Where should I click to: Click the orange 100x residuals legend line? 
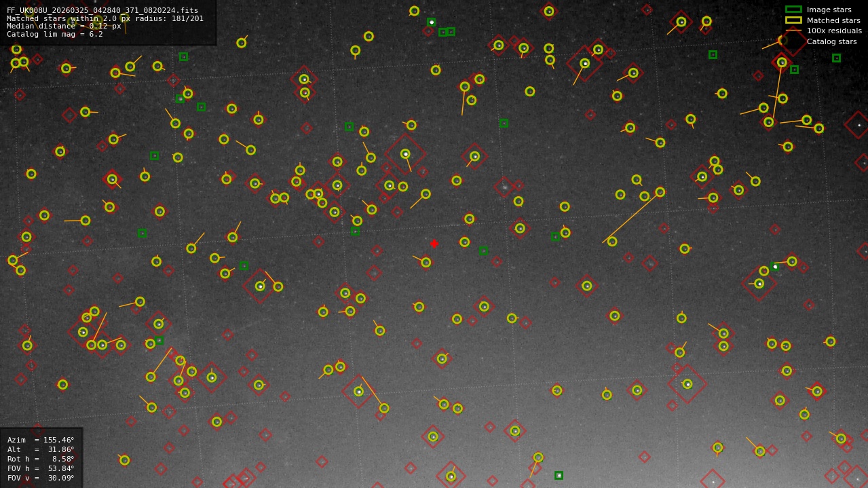pos(793,31)
